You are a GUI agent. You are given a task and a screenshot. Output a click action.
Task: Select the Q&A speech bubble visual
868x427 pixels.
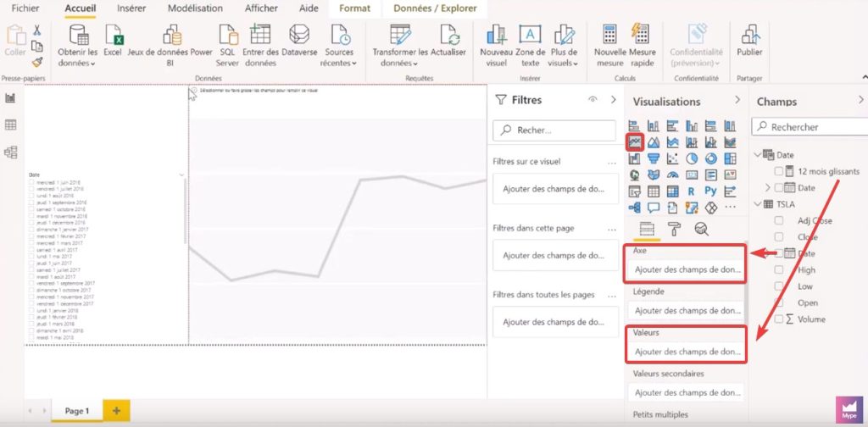coord(654,208)
